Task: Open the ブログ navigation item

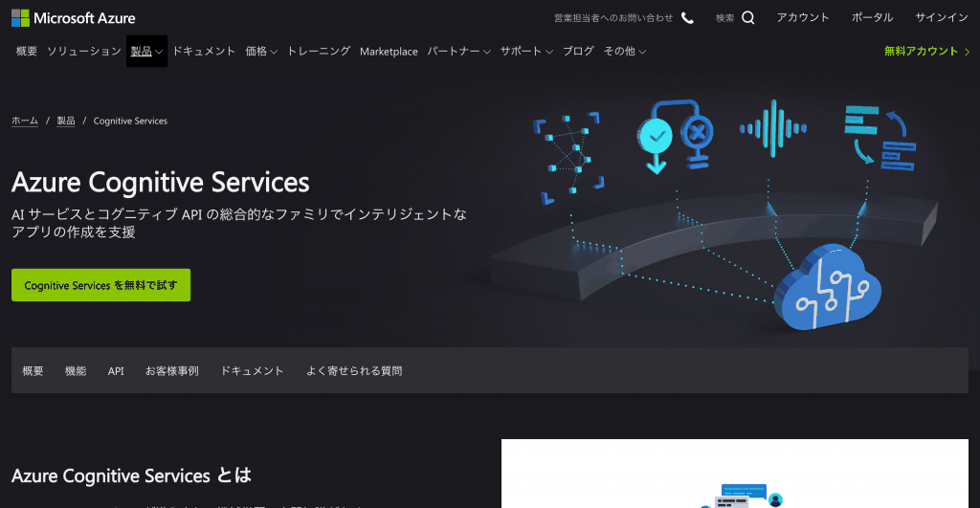Action: 578,52
